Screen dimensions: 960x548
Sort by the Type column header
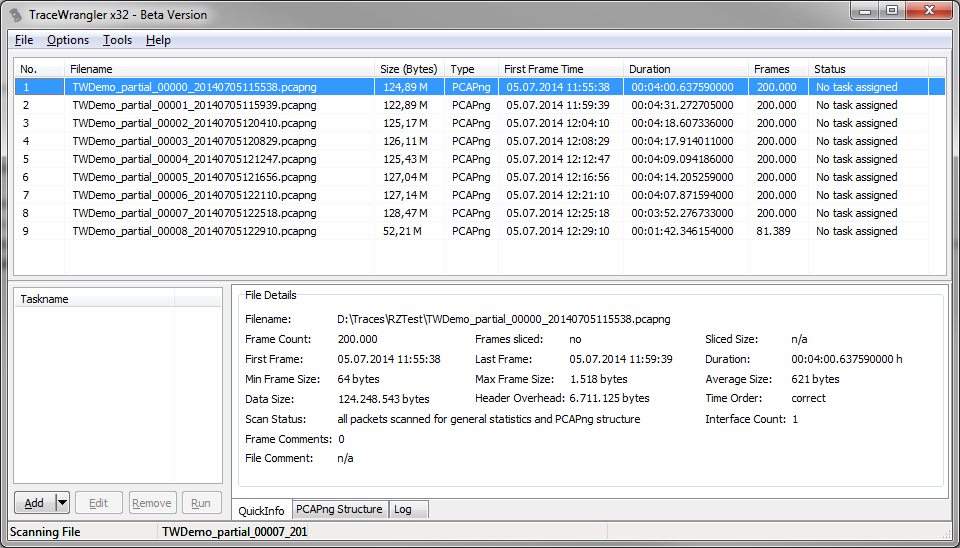point(471,69)
